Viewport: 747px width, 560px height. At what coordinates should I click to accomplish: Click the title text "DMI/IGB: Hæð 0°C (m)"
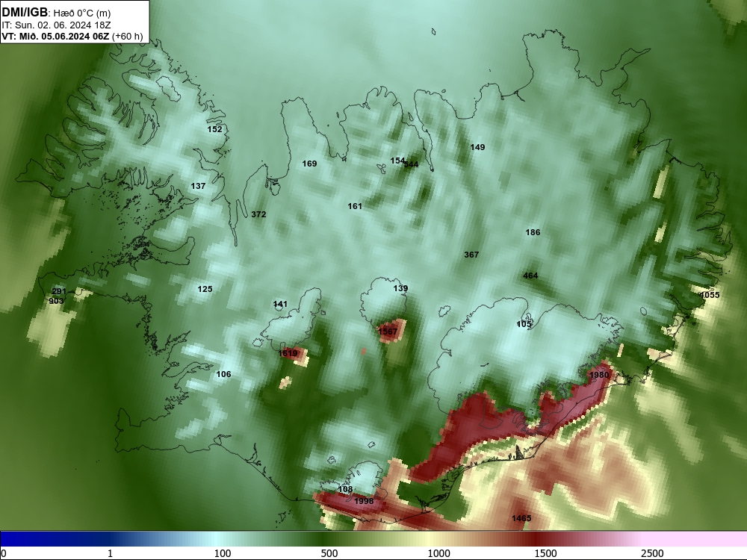[56, 13]
